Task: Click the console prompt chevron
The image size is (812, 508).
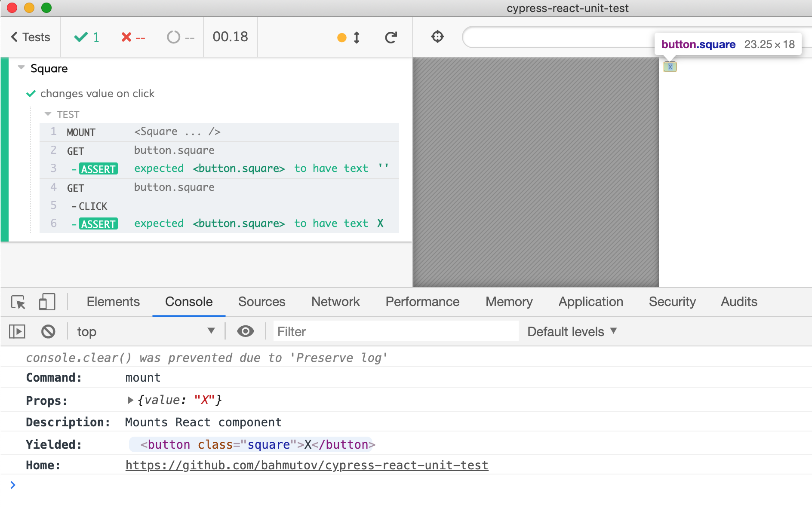Action: pyautogui.click(x=13, y=485)
